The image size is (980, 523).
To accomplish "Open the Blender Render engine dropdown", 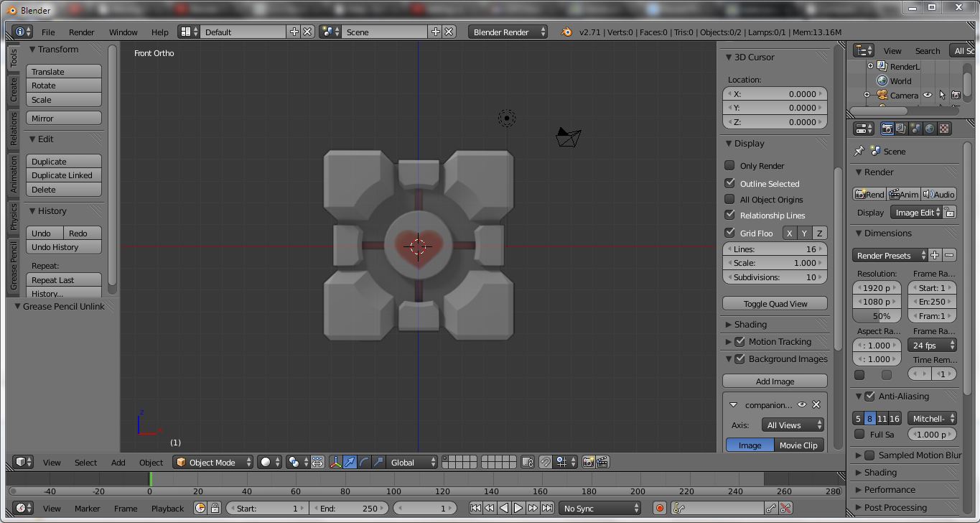I will pyautogui.click(x=508, y=32).
